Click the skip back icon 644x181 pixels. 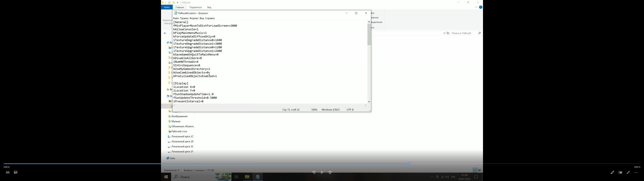[314, 173]
